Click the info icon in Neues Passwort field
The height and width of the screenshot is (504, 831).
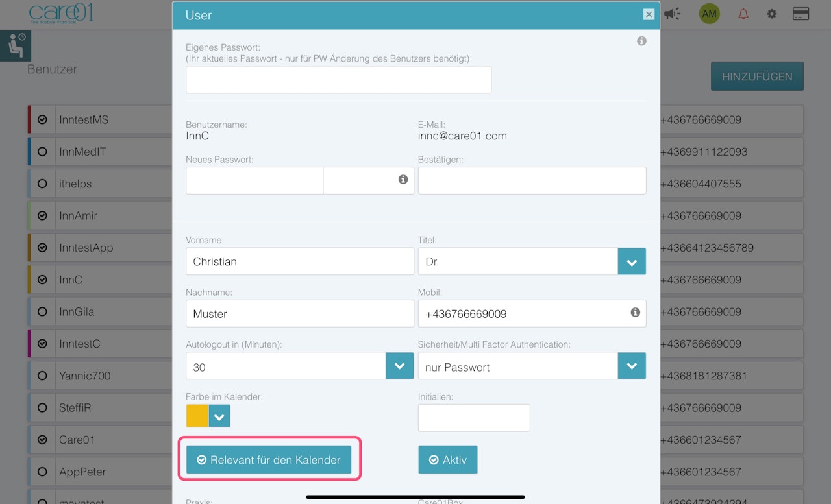click(x=403, y=180)
